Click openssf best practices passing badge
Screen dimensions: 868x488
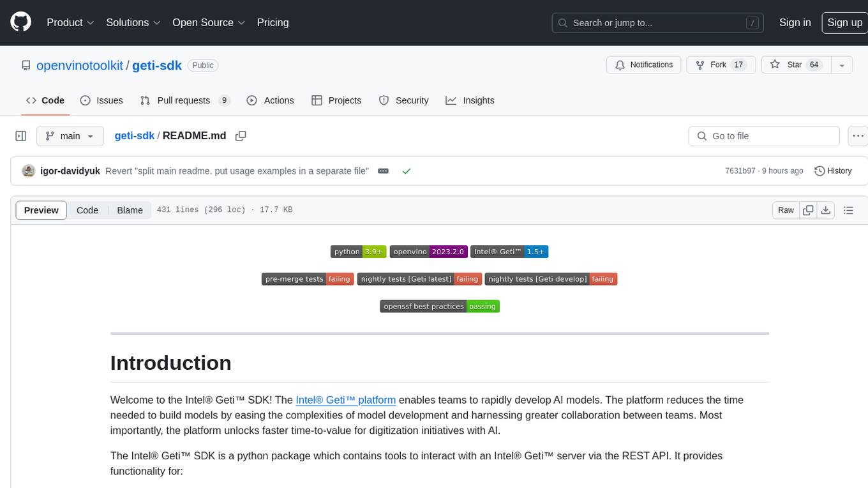click(x=440, y=307)
